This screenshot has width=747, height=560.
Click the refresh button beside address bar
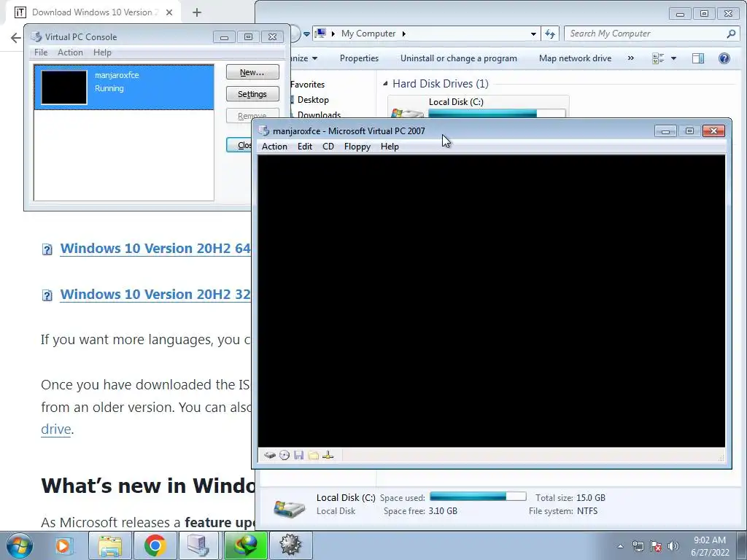pyautogui.click(x=550, y=34)
